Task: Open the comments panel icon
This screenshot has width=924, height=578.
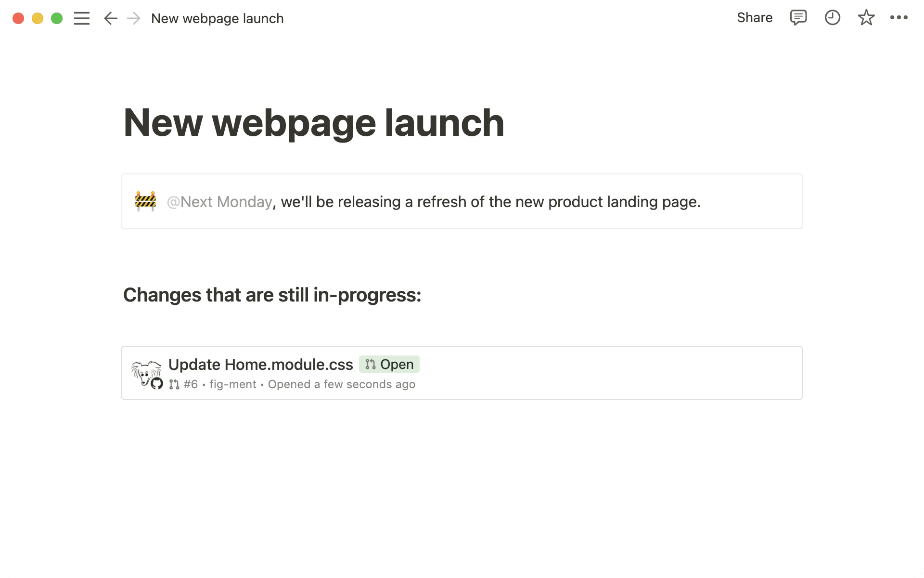Action: [797, 18]
